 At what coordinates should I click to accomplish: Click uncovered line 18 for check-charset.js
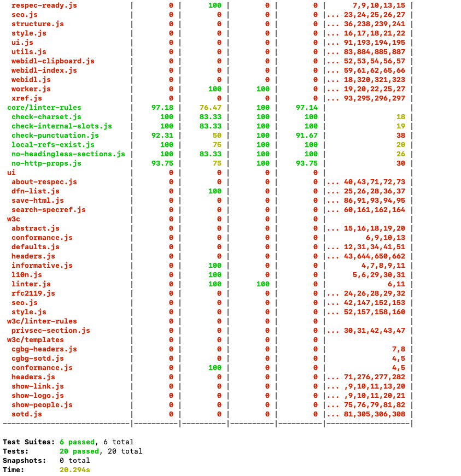click(x=400, y=117)
